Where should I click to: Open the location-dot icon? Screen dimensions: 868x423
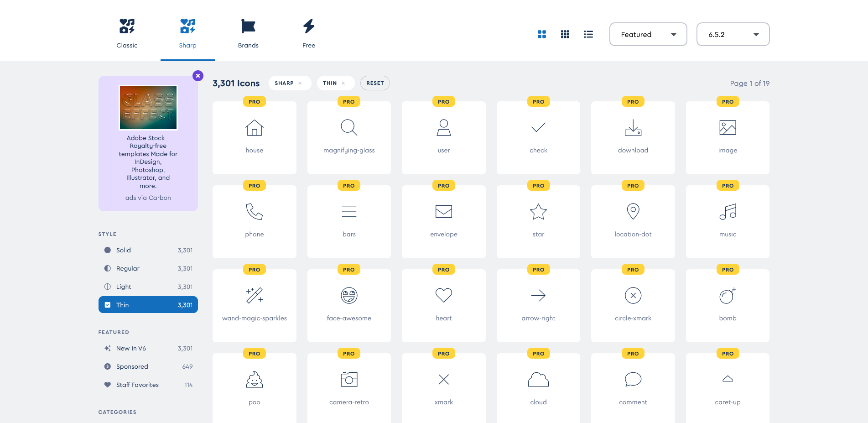coord(633,221)
